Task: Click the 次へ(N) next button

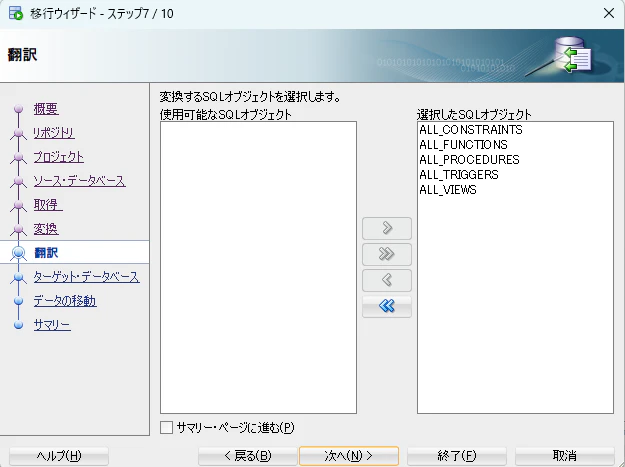Action: [x=349, y=455]
